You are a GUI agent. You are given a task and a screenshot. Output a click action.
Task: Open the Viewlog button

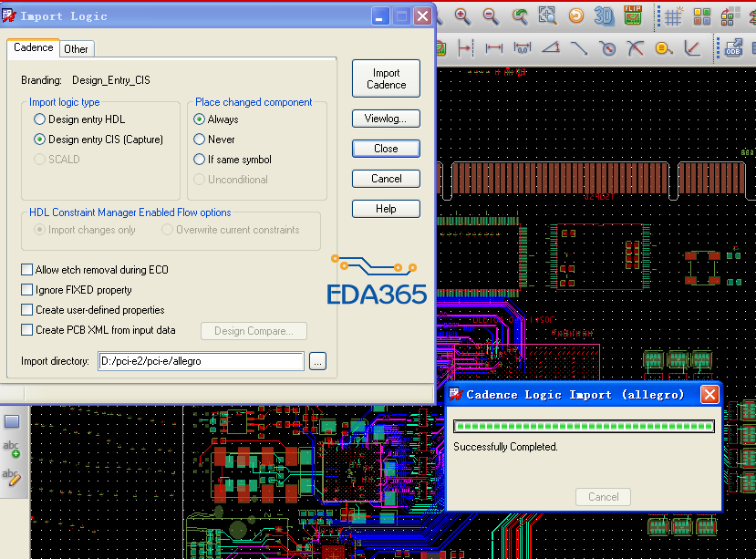[x=386, y=119]
